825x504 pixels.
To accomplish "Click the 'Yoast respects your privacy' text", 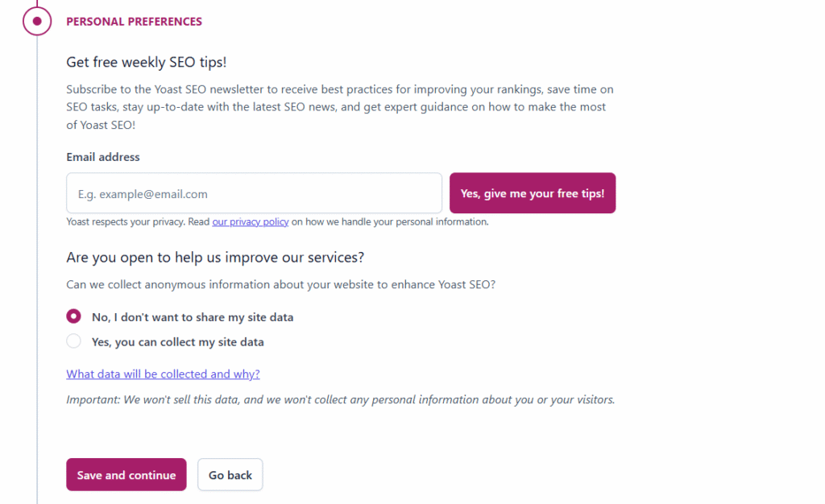I will point(137,221).
